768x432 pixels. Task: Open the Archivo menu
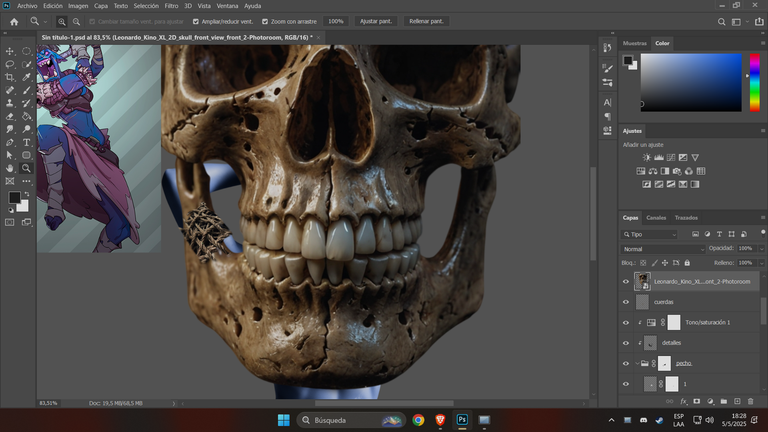pos(27,6)
